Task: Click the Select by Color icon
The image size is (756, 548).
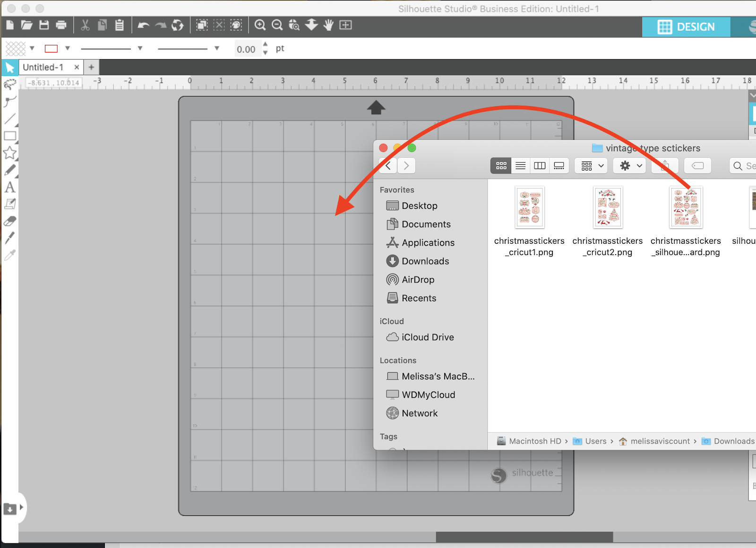Action: coord(236,25)
